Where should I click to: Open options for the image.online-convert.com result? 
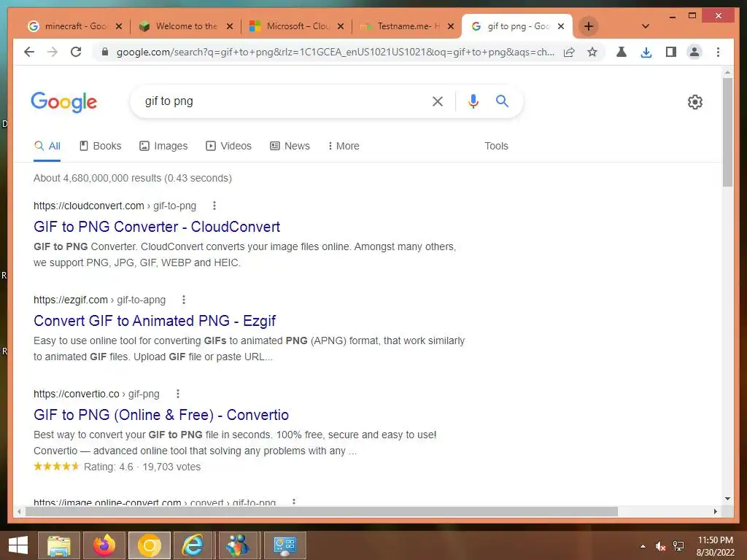click(294, 502)
